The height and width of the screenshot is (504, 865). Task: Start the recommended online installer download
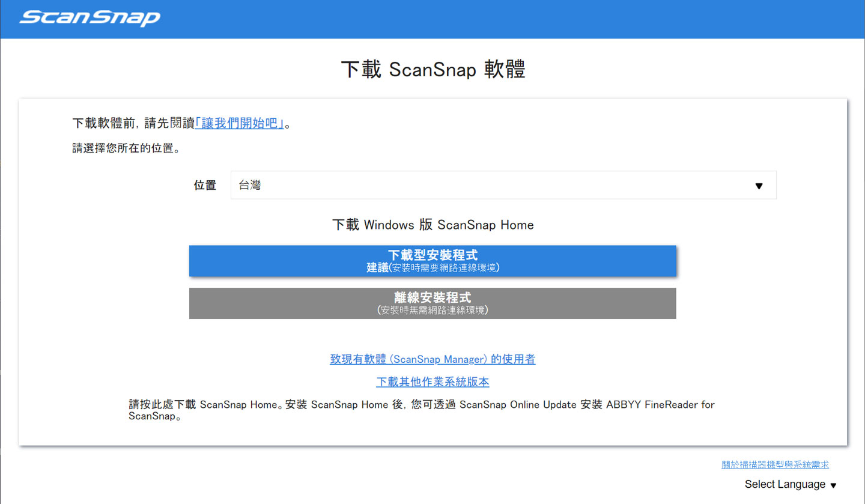432,261
